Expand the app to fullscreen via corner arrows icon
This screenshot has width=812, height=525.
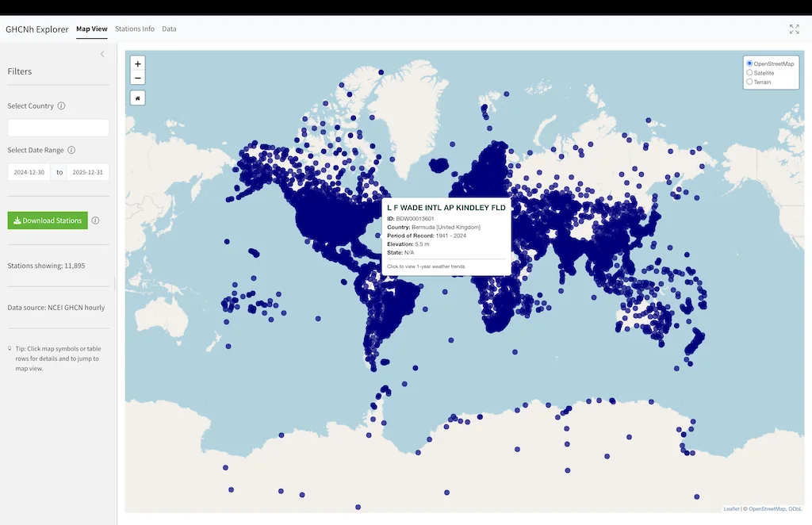794,29
